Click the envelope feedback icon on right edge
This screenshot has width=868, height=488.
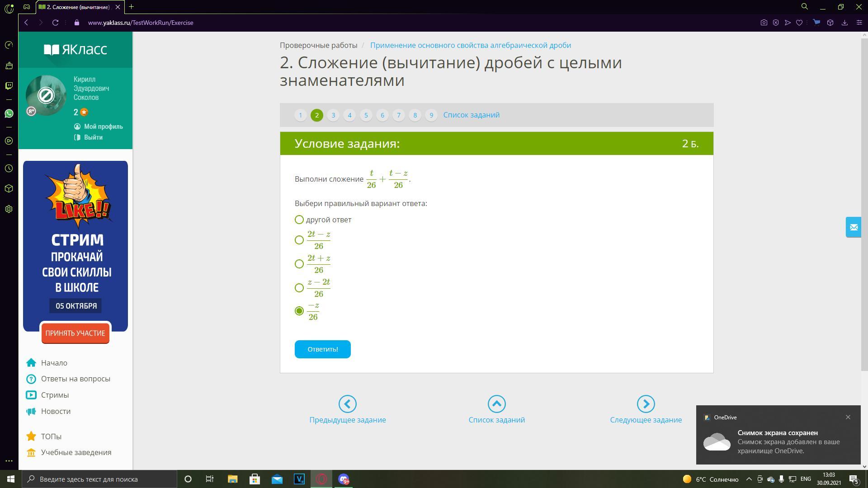tap(853, 227)
